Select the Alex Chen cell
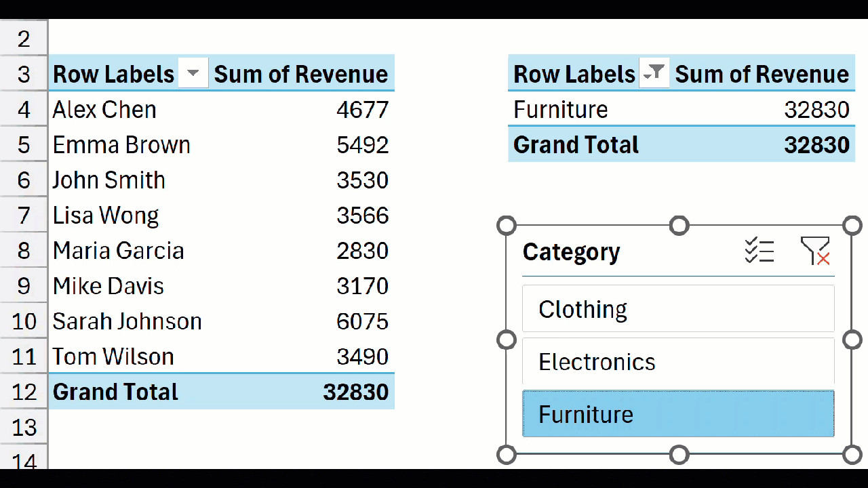 (x=104, y=109)
